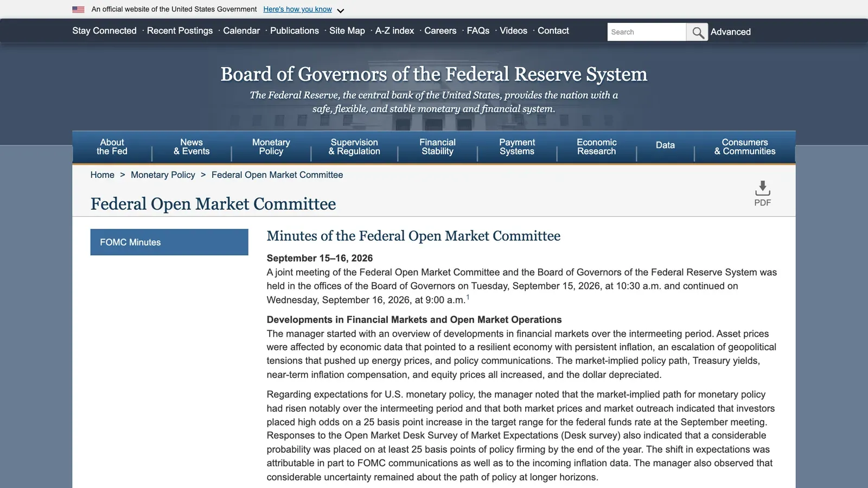
Task: Open the Monetary Policy menu
Action: tap(271, 147)
